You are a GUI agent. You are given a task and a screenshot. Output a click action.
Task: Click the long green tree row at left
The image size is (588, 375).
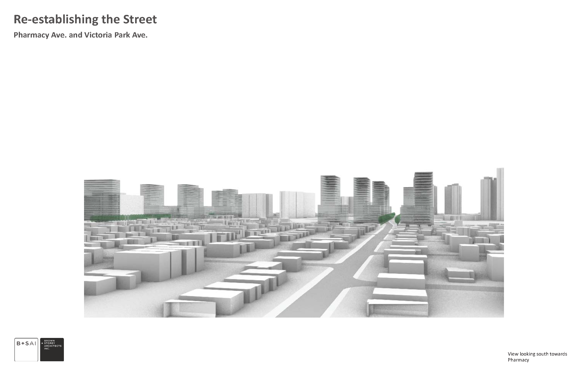[x=131, y=217]
